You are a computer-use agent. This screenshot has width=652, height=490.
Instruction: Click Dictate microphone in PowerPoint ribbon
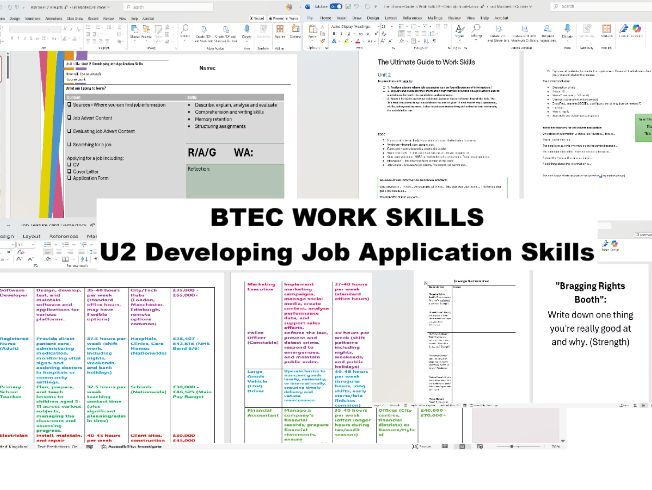point(247,31)
